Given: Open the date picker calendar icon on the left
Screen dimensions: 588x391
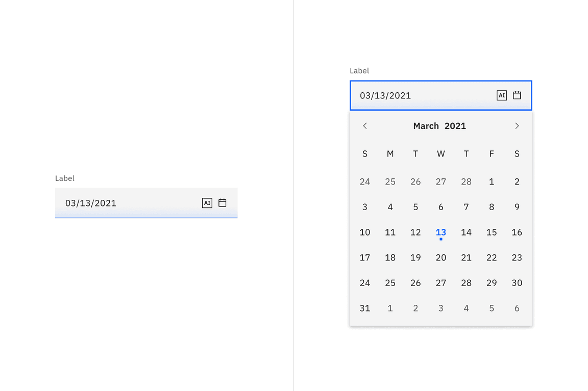Looking at the screenshot, I should [222, 203].
